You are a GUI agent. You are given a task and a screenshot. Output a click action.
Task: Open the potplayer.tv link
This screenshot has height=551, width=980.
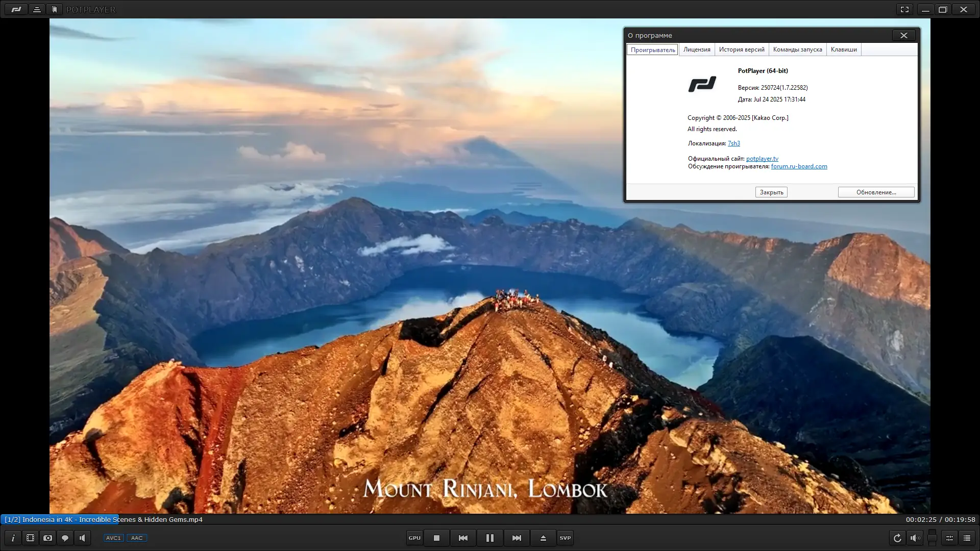[762, 159]
